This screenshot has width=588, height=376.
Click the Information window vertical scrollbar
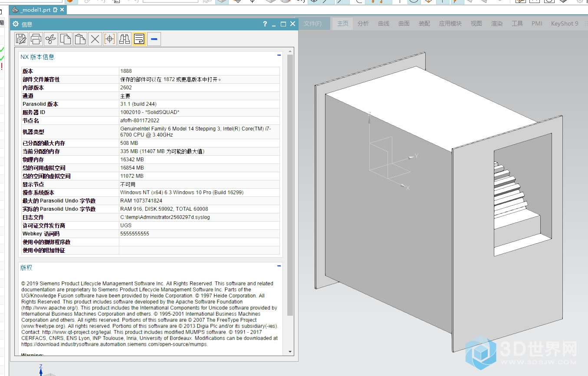pyautogui.click(x=290, y=184)
